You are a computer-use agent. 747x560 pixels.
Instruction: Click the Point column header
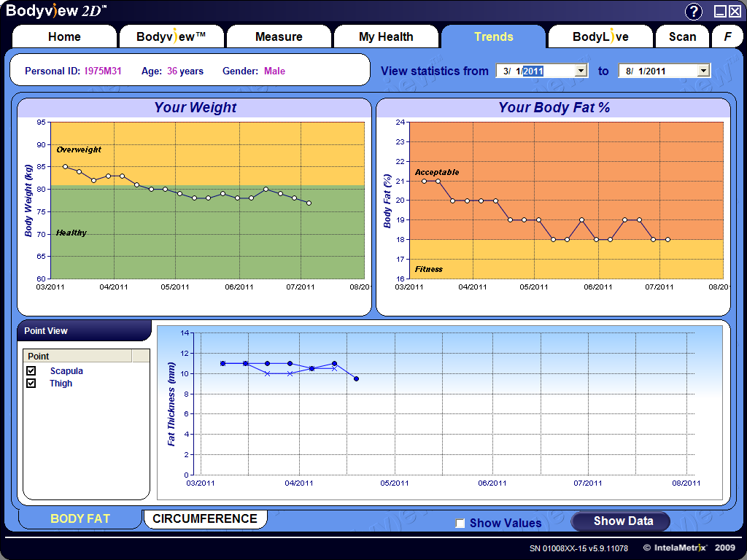pos(77,356)
